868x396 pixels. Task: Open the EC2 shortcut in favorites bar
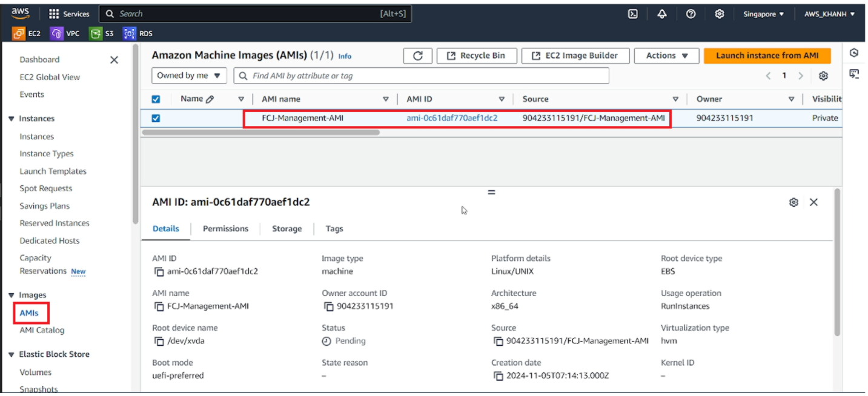click(x=27, y=33)
